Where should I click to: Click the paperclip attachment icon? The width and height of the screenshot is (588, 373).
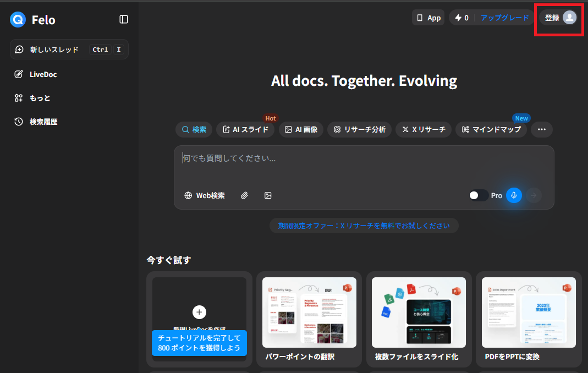(x=244, y=195)
